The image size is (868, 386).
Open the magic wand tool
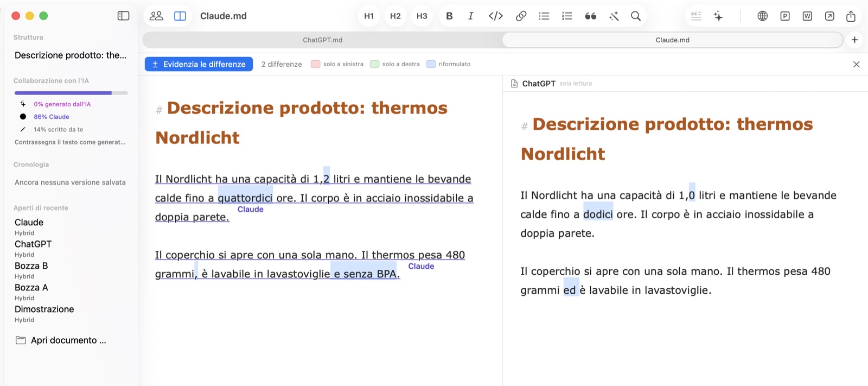point(614,16)
